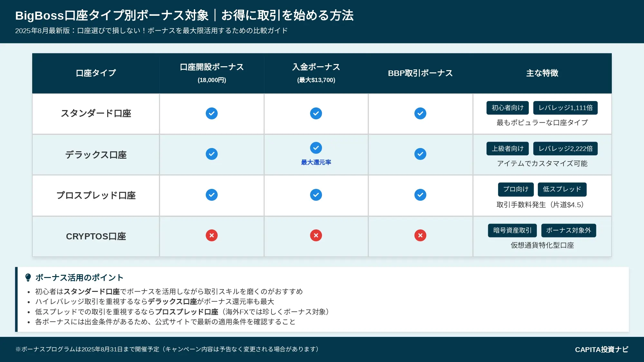Click the プロスプレッド口座 row label

pyautogui.click(x=96, y=195)
